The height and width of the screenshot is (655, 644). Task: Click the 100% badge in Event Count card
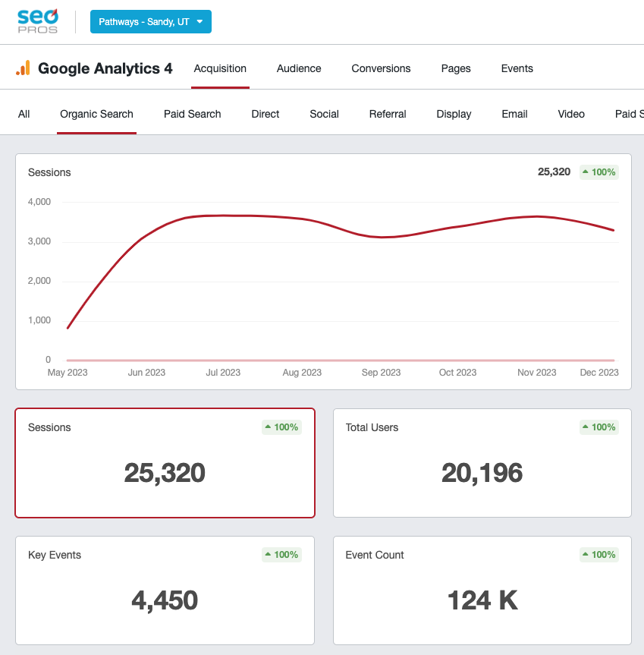pyautogui.click(x=599, y=555)
